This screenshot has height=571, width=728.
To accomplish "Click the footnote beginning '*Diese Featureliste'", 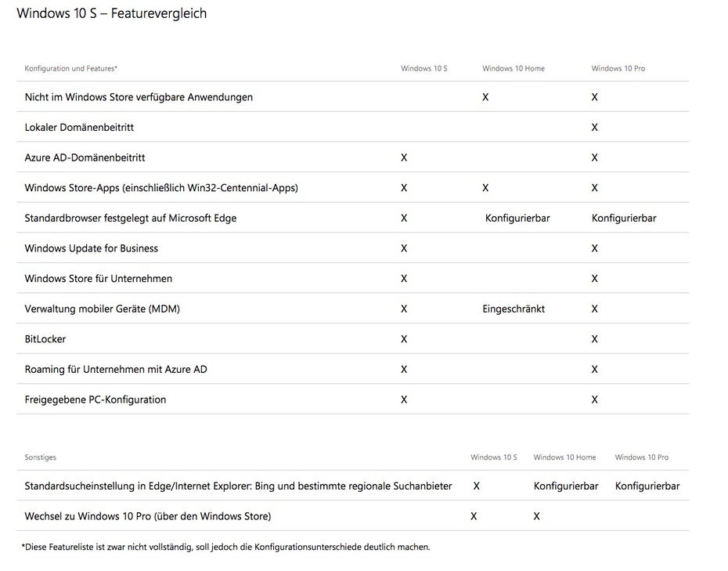I will (x=225, y=547).
